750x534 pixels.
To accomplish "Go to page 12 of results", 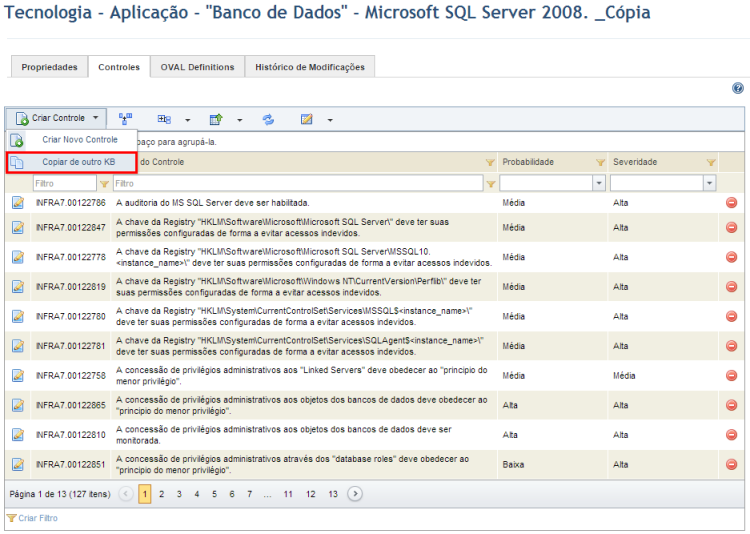I will coord(311,494).
